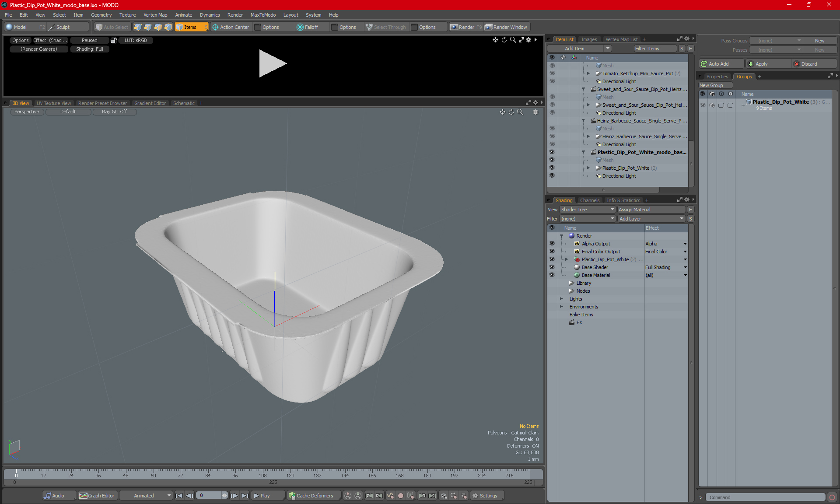Open the MaxToModo menu
The width and height of the screenshot is (840, 504).
263,15
